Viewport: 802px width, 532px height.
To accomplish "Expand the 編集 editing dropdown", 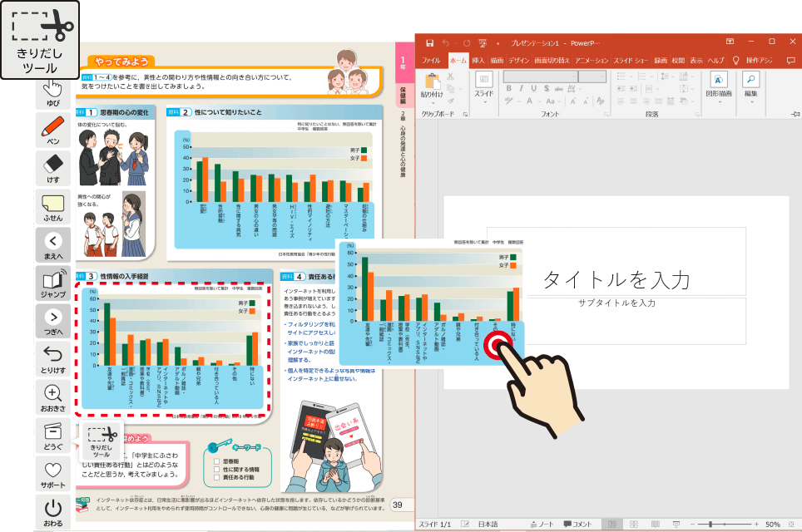I will tap(751, 101).
